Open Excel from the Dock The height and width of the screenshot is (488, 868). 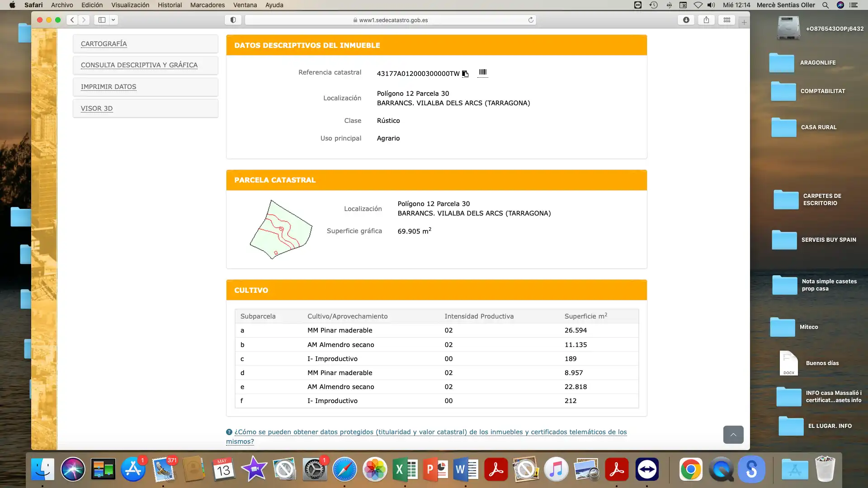coord(405,470)
